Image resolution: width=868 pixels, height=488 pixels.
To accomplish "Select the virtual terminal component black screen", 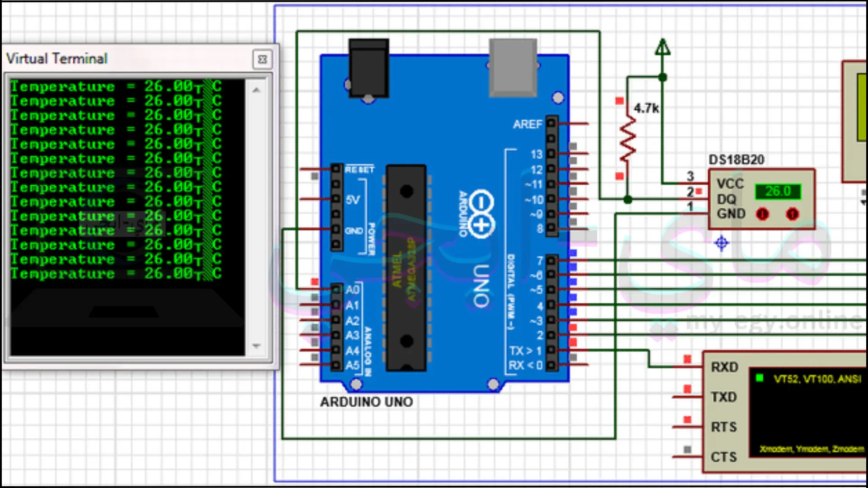I will coord(808,413).
